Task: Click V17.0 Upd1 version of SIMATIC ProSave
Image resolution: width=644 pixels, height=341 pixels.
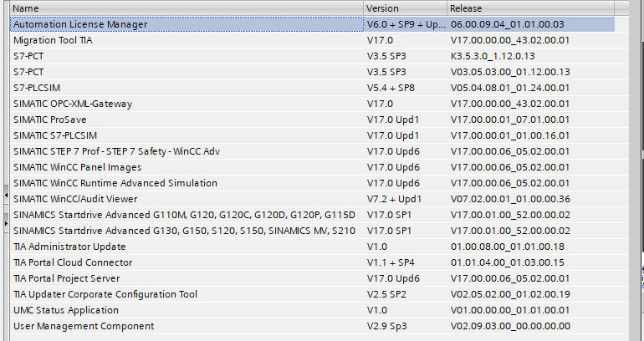Action: pyautogui.click(x=393, y=120)
